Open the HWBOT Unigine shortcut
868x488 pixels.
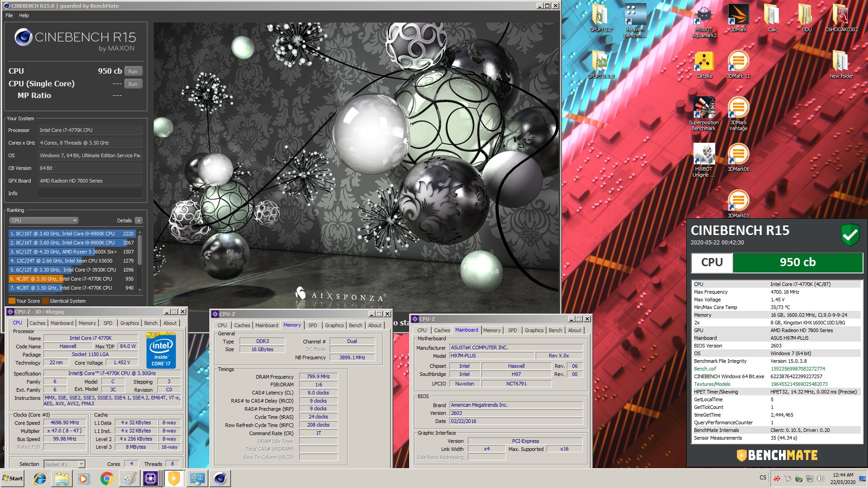point(703,160)
